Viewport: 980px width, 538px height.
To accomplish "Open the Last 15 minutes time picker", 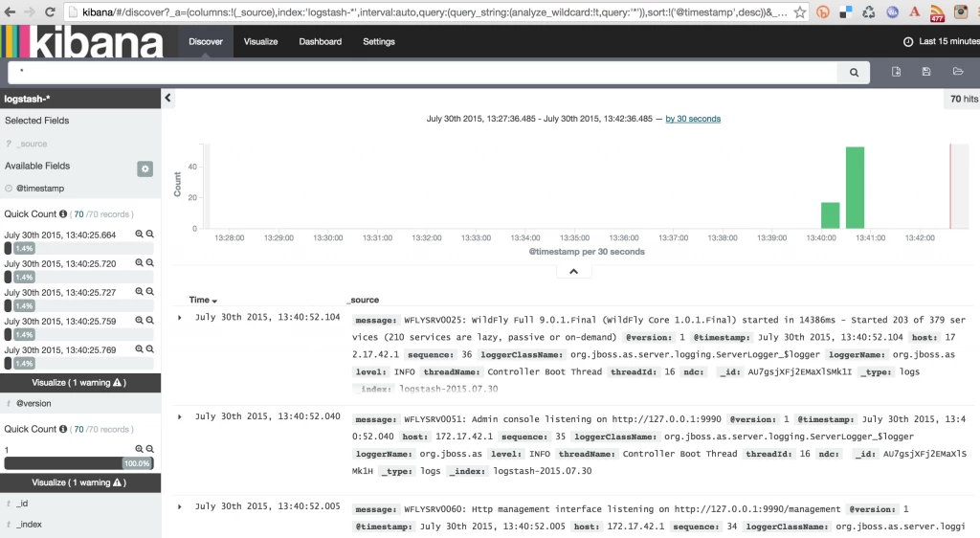I will pos(943,41).
